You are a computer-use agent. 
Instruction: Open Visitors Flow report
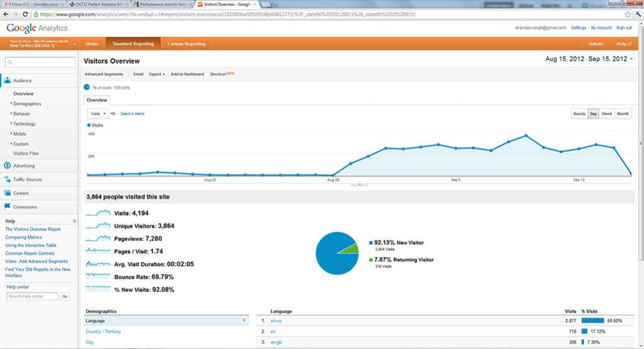tap(26, 153)
